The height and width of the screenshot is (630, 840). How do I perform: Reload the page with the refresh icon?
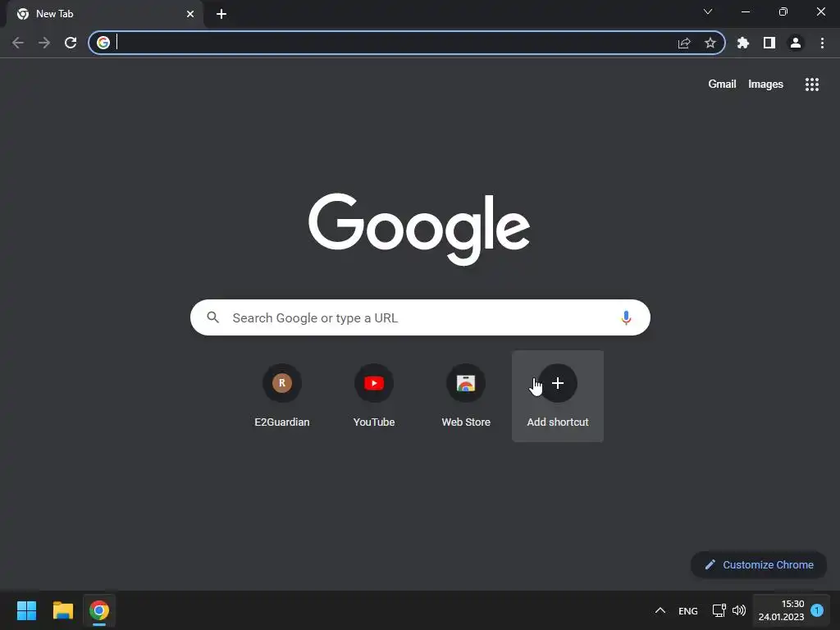click(x=71, y=43)
